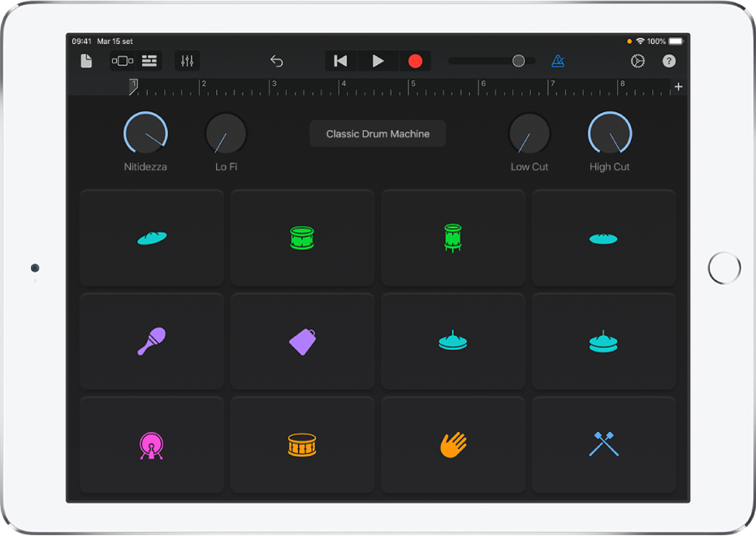Tap the cowbell pad
The width and height of the screenshot is (756, 536).
coord(302,341)
